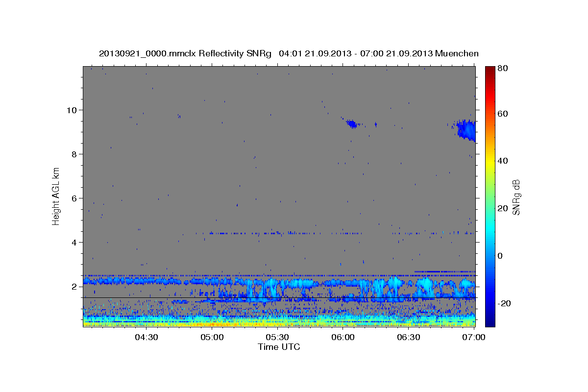Click the dark blue bottom of colorbar
This screenshot has height=392, width=588.
(490, 321)
